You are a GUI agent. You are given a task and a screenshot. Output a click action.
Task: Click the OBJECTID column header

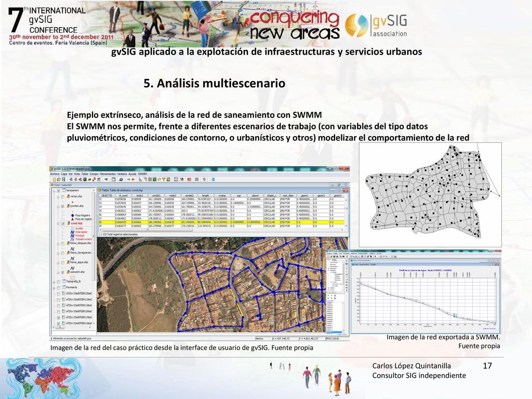[x=107, y=195]
